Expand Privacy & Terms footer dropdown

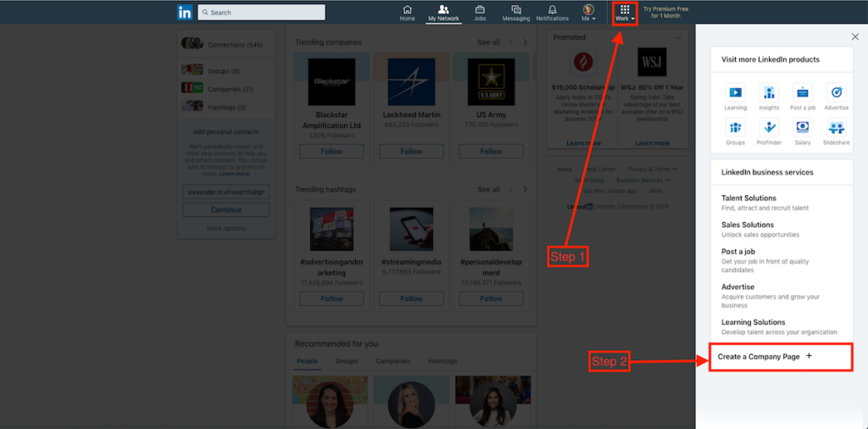[x=653, y=169]
